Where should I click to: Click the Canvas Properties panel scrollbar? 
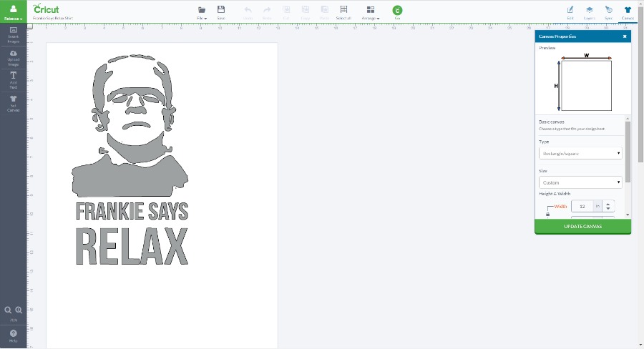tap(628, 150)
